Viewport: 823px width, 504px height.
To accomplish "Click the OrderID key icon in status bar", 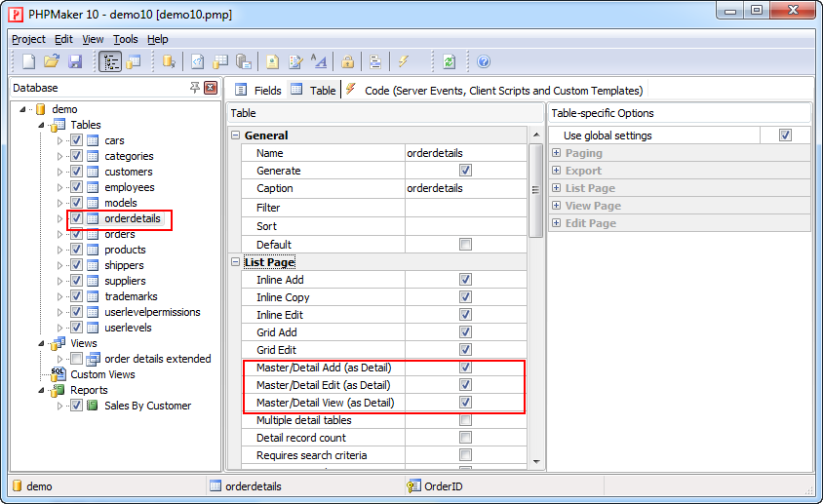I will [413, 486].
